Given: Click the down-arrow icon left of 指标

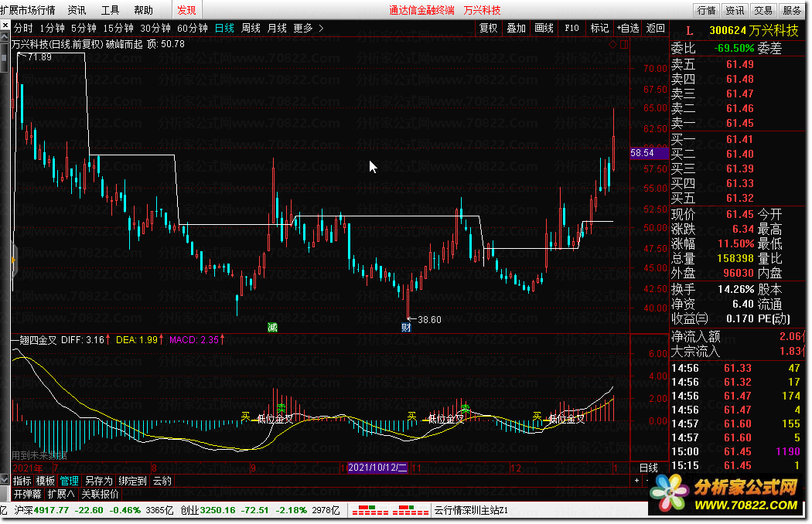Looking at the screenshot, I should pyautogui.click(x=5, y=481).
